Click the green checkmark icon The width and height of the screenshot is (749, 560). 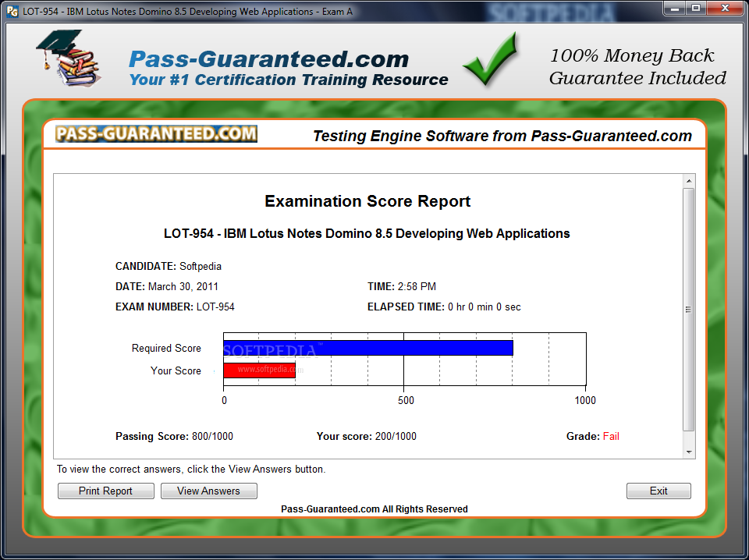491,58
